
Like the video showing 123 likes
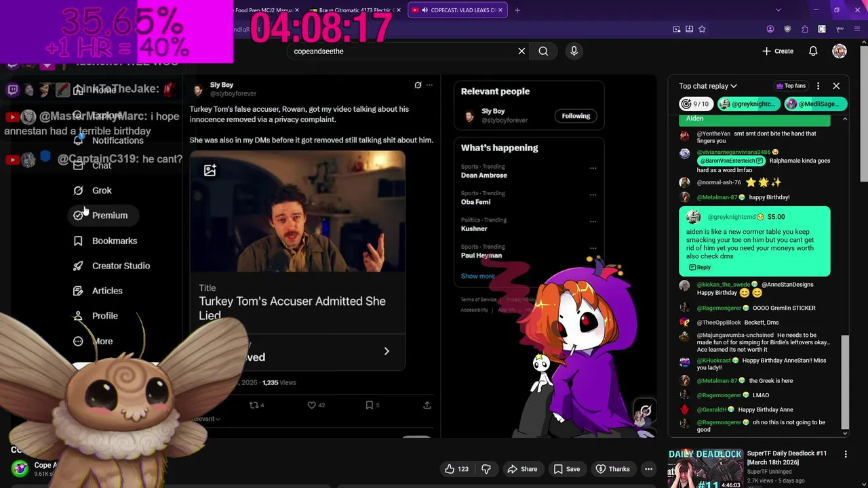[457, 469]
